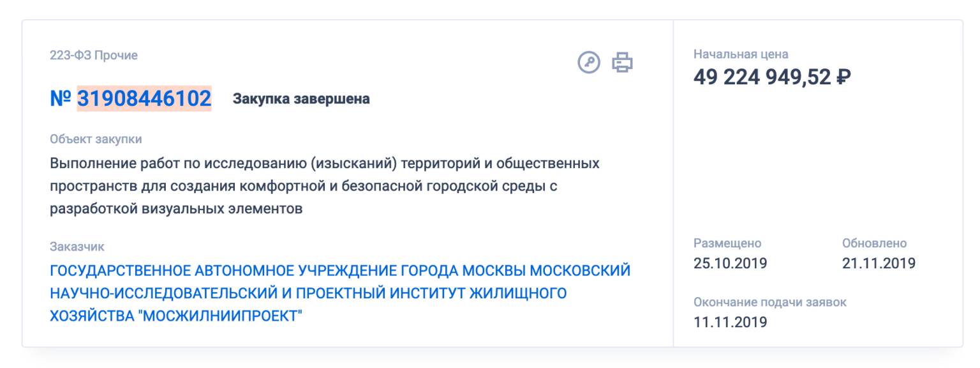The width and height of the screenshot is (980, 368).
Task: Click the НАУЧНО-ИССЛЕДОВАТЕЛЬСКИЙ line of customer name
Action: [x=308, y=293]
